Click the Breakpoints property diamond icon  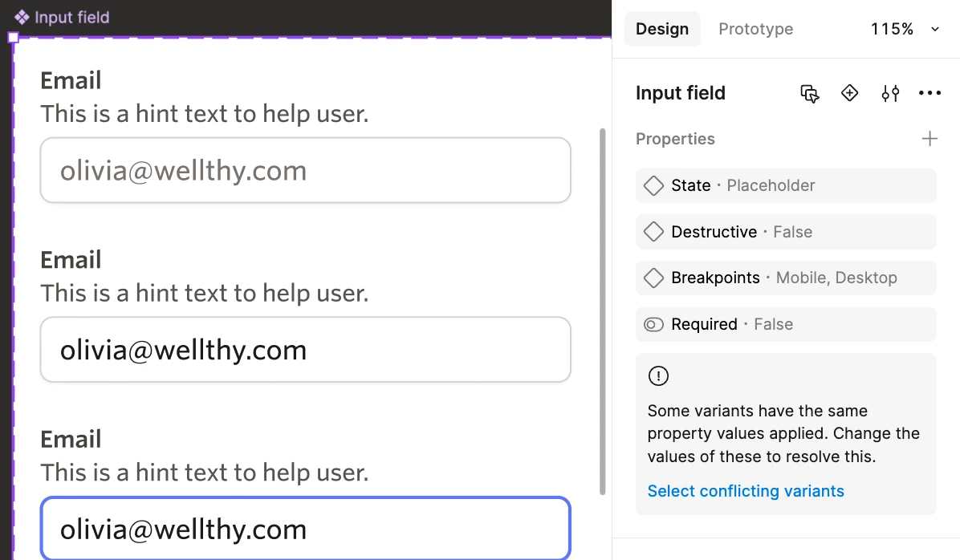pyautogui.click(x=654, y=278)
